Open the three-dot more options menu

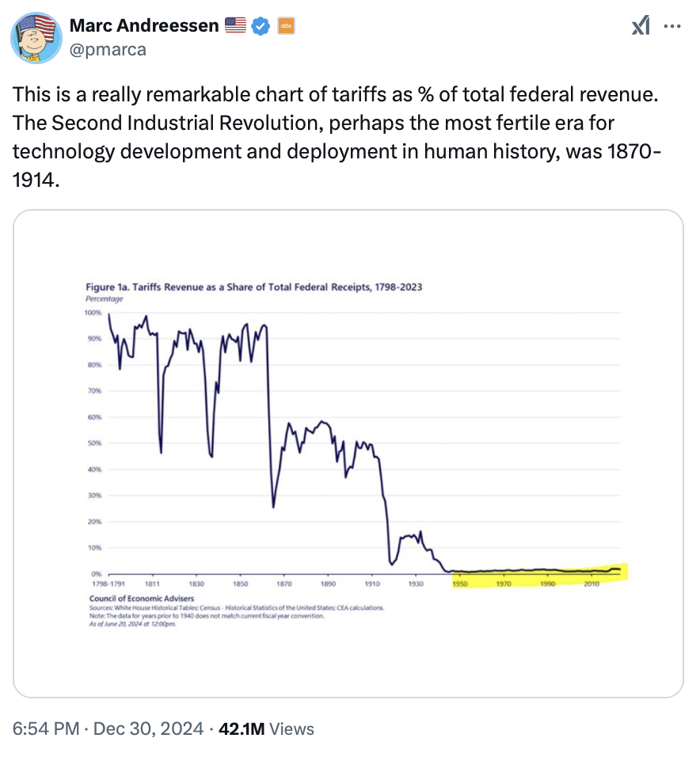671,26
